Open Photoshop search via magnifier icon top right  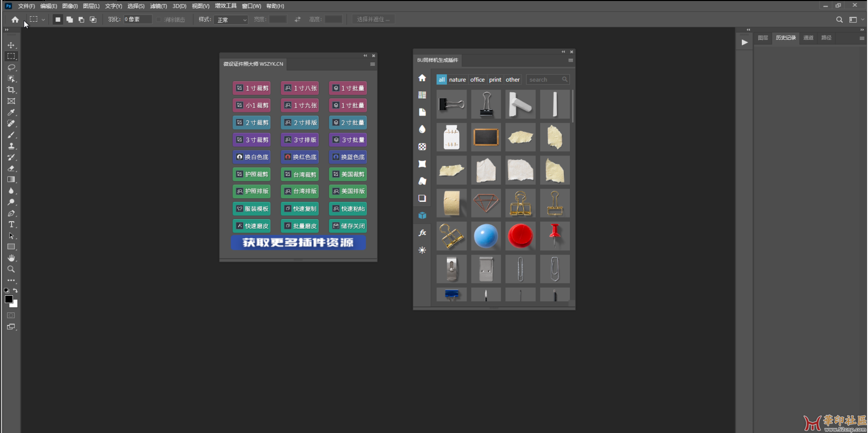[839, 19]
